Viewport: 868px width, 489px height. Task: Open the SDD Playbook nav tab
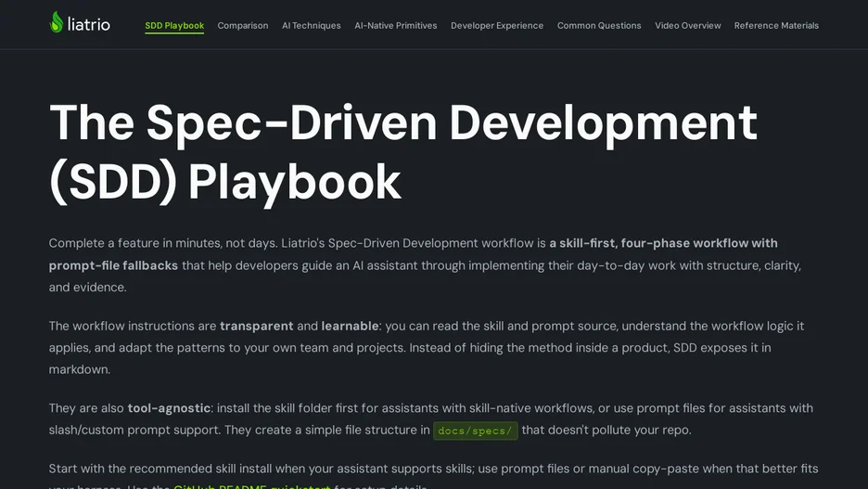174,25
